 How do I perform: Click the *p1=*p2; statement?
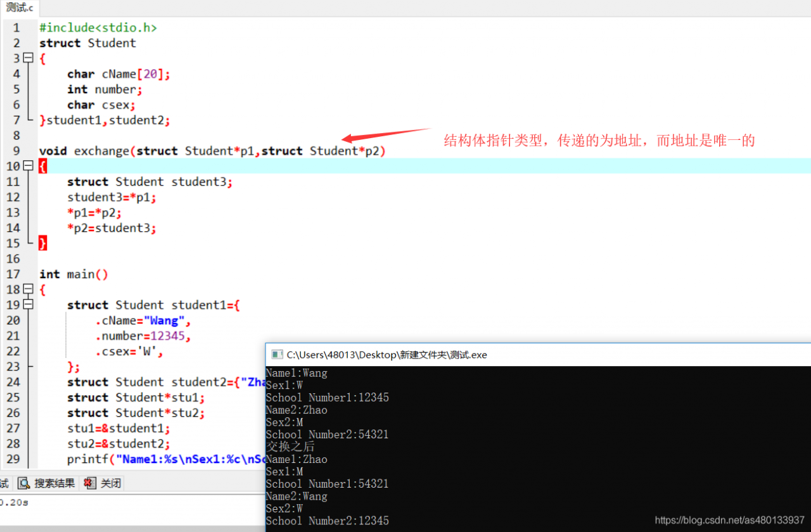pos(94,212)
